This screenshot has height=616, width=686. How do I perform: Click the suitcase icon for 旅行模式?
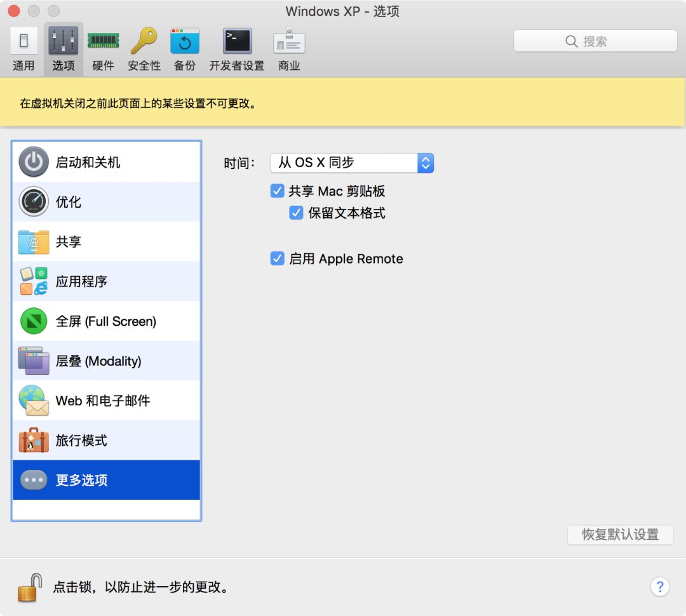[34, 440]
